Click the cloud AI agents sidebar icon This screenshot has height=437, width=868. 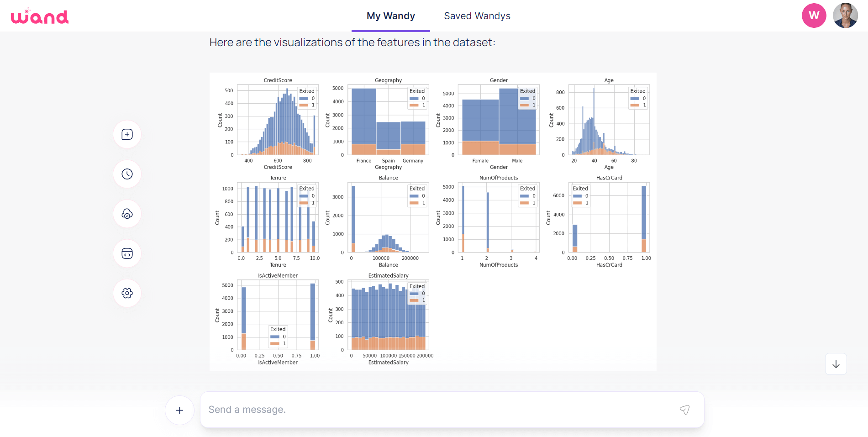[x=127, y=214]
